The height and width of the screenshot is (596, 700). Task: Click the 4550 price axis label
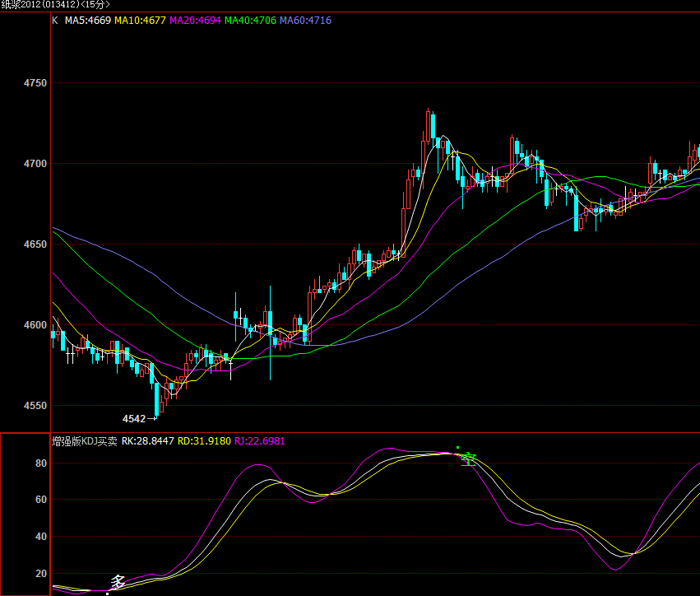tap(35, 406)
